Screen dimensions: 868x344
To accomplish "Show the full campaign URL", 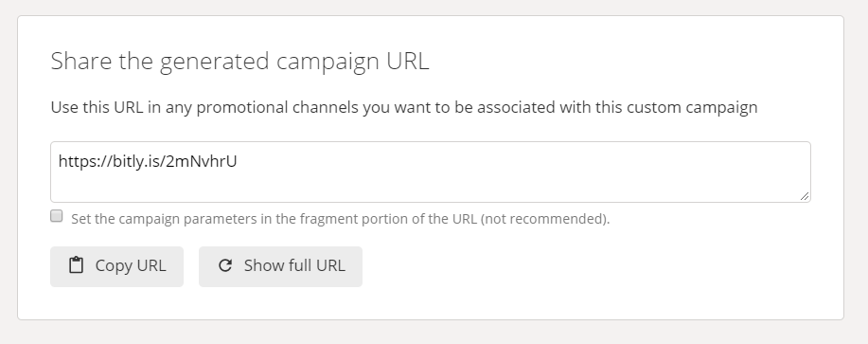I will [281, 266].
